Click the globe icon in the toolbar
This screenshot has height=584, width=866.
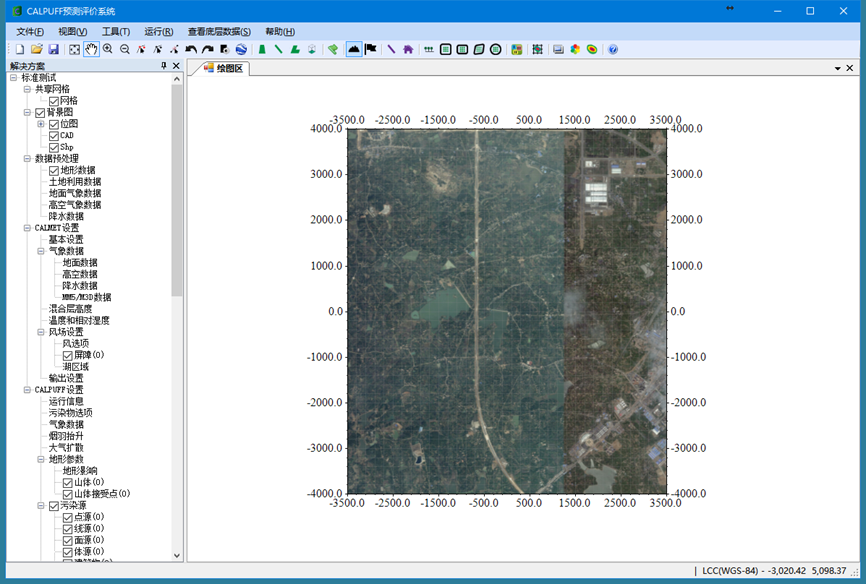(x=241, y=49)
